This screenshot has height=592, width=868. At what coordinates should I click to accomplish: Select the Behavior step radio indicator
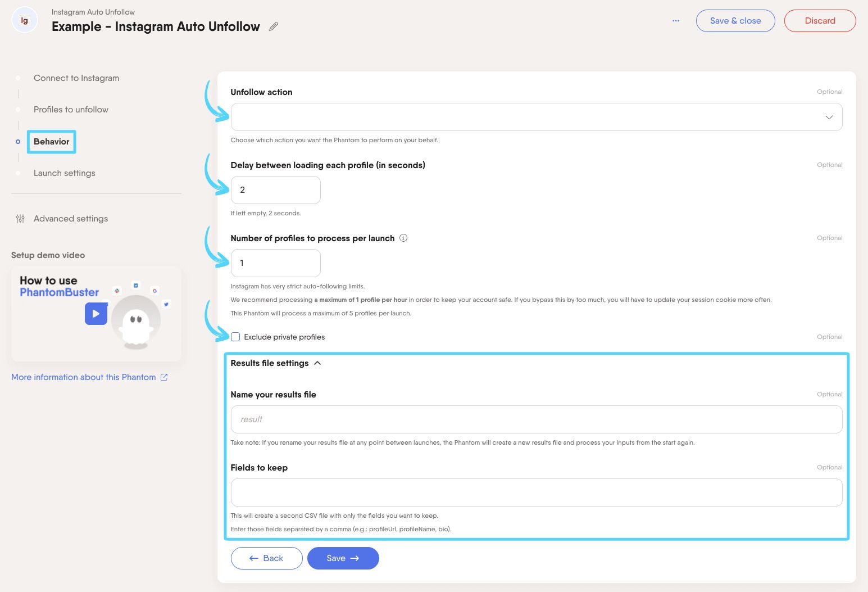[19, 141]
